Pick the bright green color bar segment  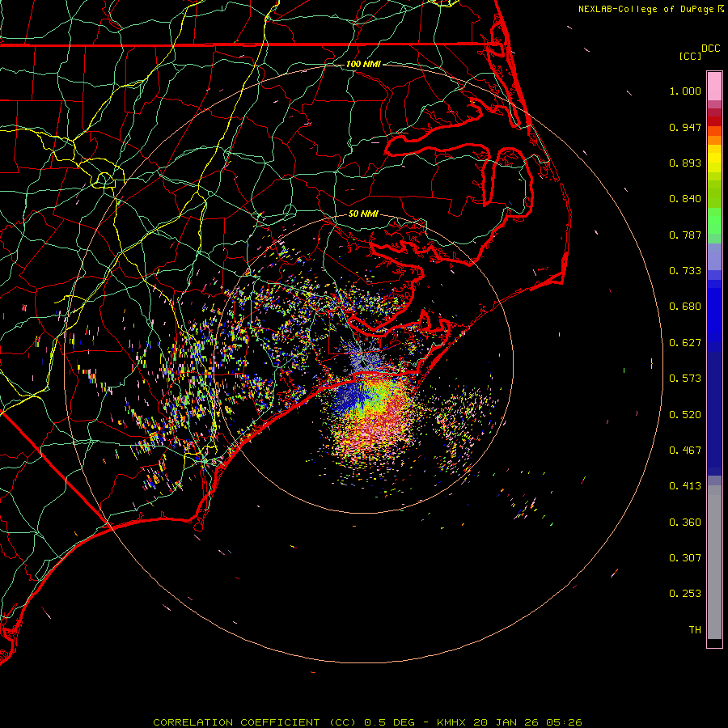click(714, 221)
